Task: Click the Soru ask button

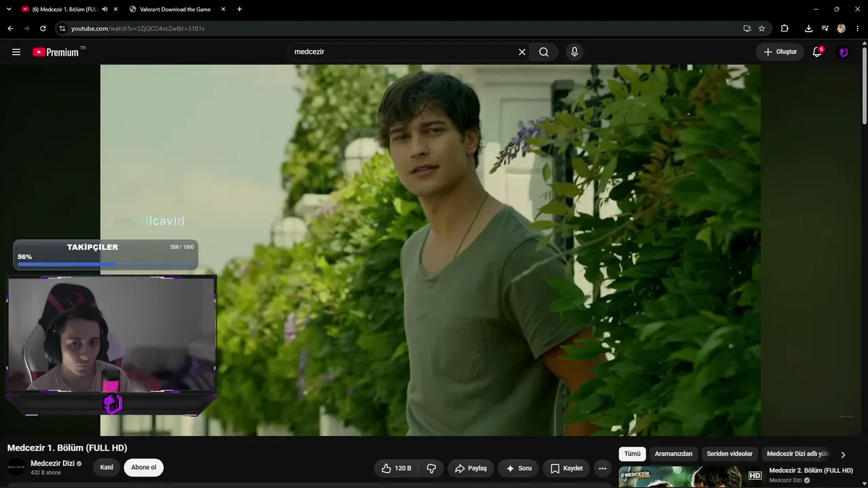Action: [x=519, y=468]
